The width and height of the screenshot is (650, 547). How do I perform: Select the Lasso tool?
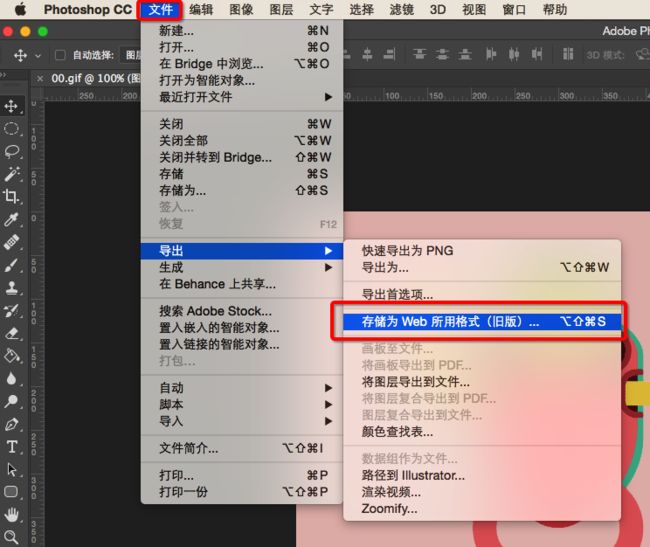pyautogui.click(x=11, y=152)
